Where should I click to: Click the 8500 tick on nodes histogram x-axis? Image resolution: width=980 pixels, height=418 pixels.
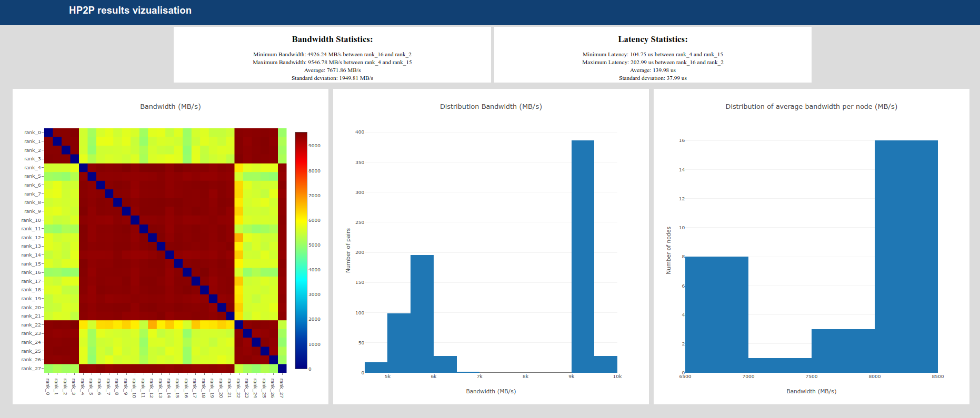[x=938, y=376]
